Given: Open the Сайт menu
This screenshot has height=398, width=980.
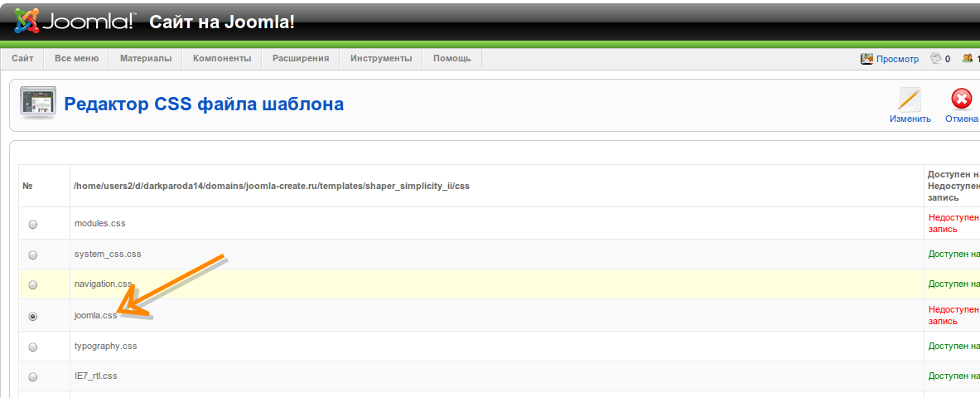Looking at the screenshot, I should (x=22, y=59).
